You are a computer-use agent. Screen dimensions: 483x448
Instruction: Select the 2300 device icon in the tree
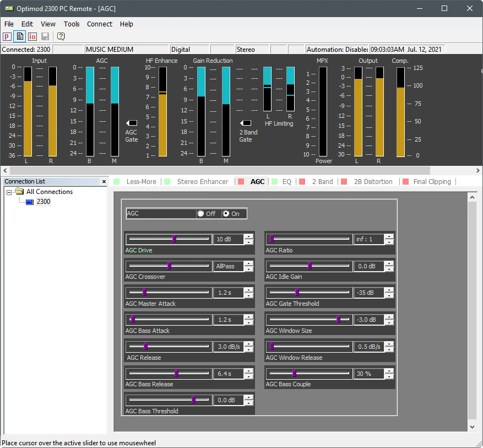pos(30,202)
